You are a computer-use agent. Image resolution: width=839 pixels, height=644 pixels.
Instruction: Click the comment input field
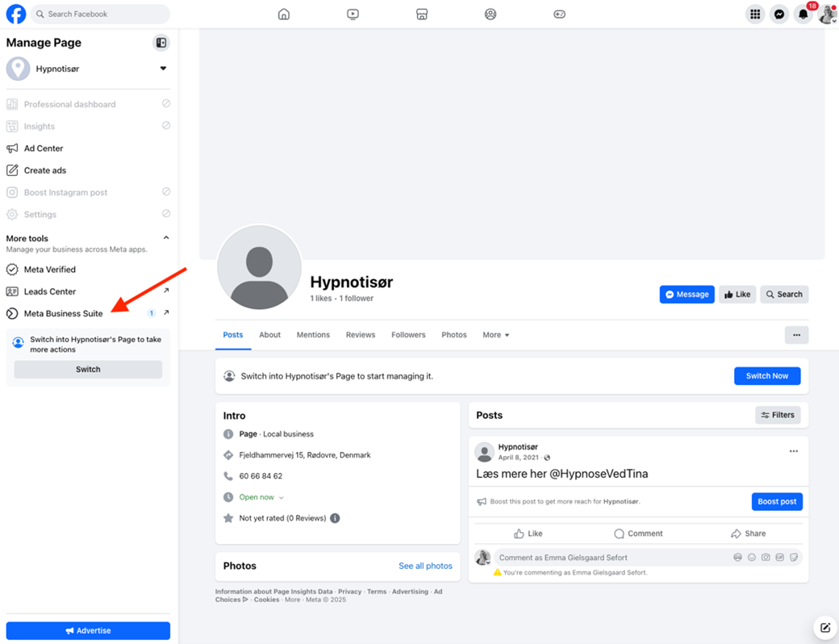pyautogui.click(x=612, y=558)
